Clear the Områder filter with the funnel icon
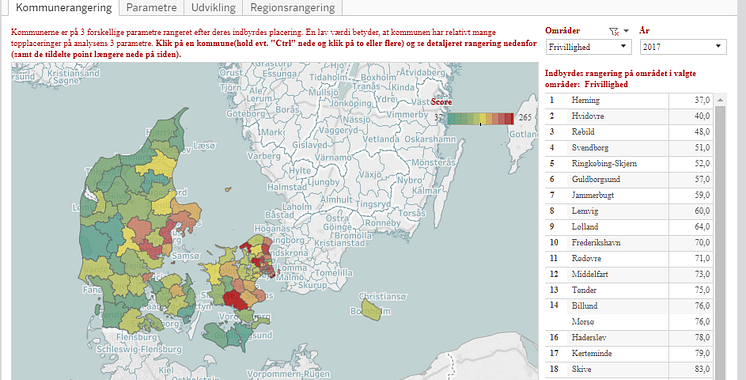 tap(614, 31)
